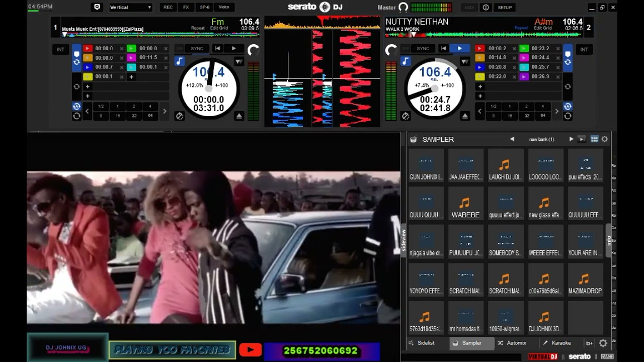
Task: Switch sampler to grid view
Action: (594, 139)
